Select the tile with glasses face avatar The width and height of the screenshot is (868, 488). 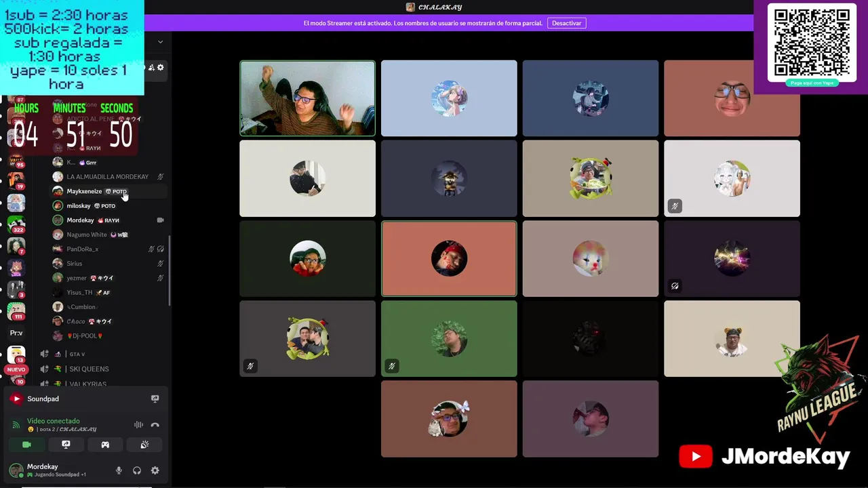point(732,98)
